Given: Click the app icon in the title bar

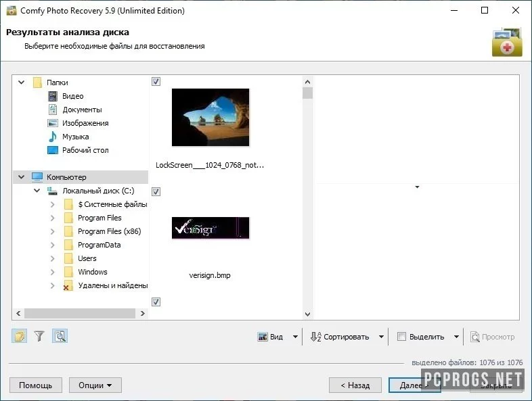Looking at the screenshot, I should tap(12, 11).
